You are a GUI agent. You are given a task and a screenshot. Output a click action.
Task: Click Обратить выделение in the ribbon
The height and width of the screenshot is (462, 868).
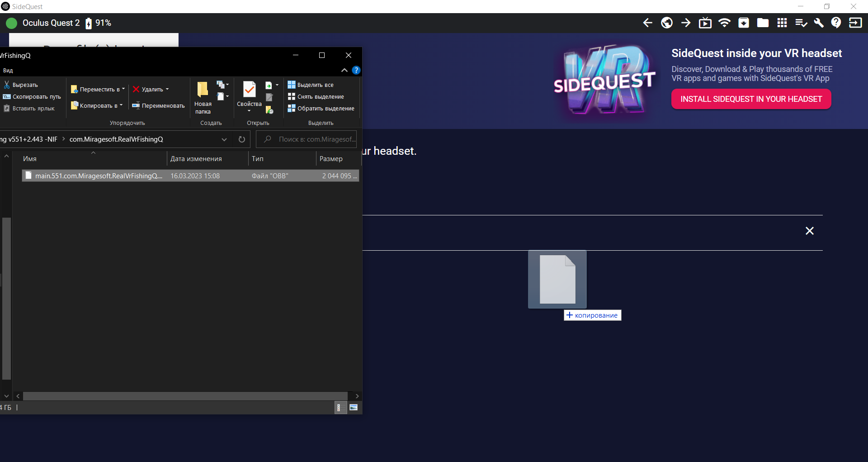click(x=321, y=108)
